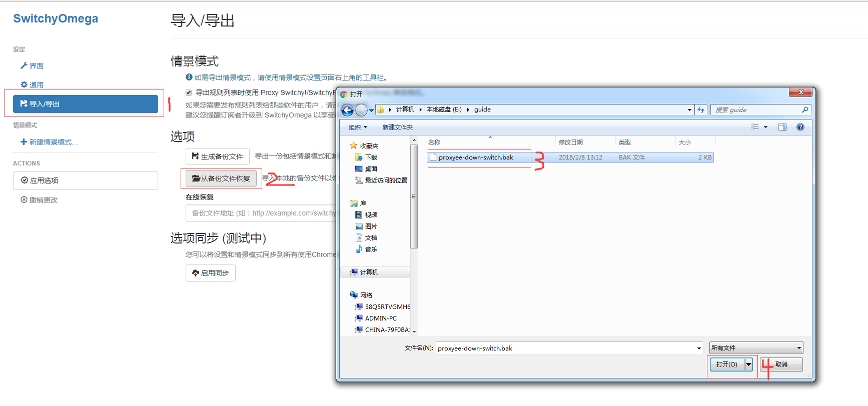868x406 pixels.
Task: Change the file view mode icon
Action: (x=755, y=127)
